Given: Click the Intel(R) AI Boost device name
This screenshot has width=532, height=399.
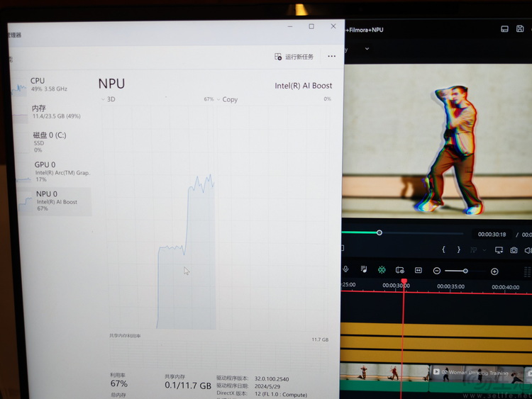Looking at the screenshot, I should [x=304, y=86].
